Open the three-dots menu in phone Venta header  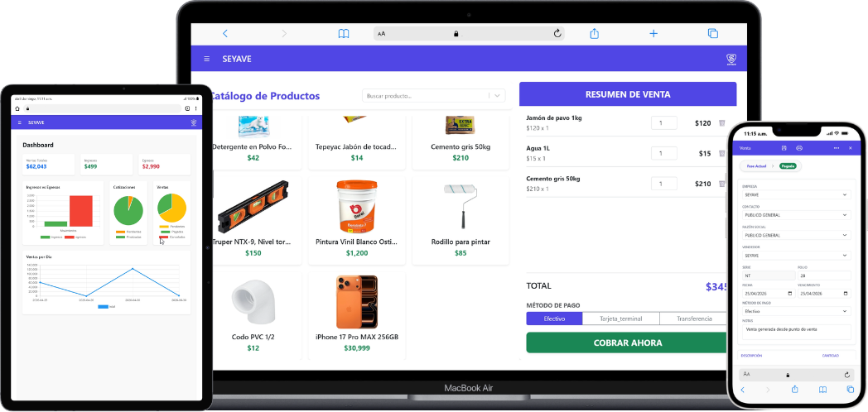coord(837,148)
